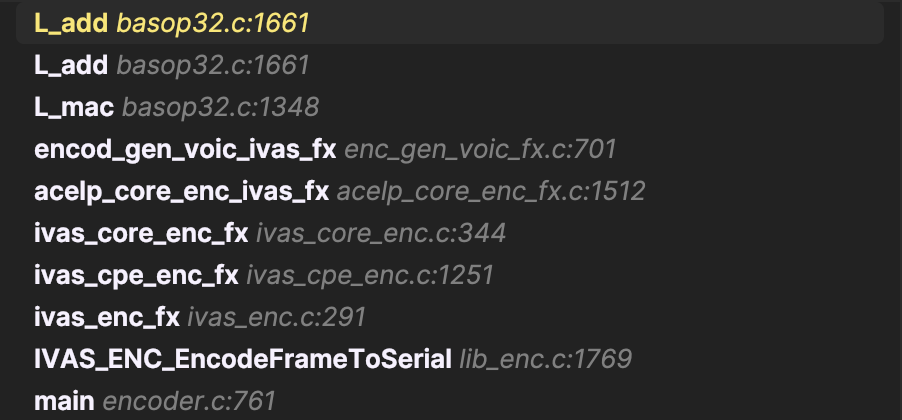This screenshot has width=902, height=420.
Task: Select the acelp_core_enc_ivas_fx call frame
Action: 181,192
